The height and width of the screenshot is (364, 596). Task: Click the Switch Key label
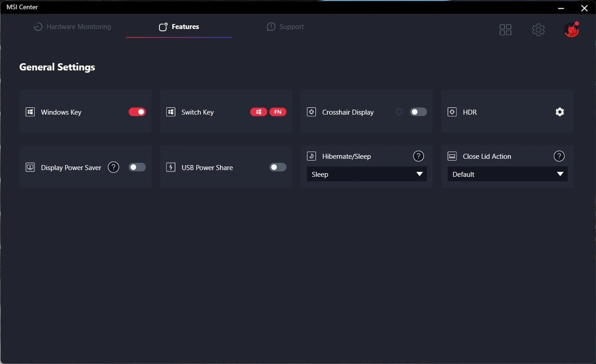pos(197,112)
